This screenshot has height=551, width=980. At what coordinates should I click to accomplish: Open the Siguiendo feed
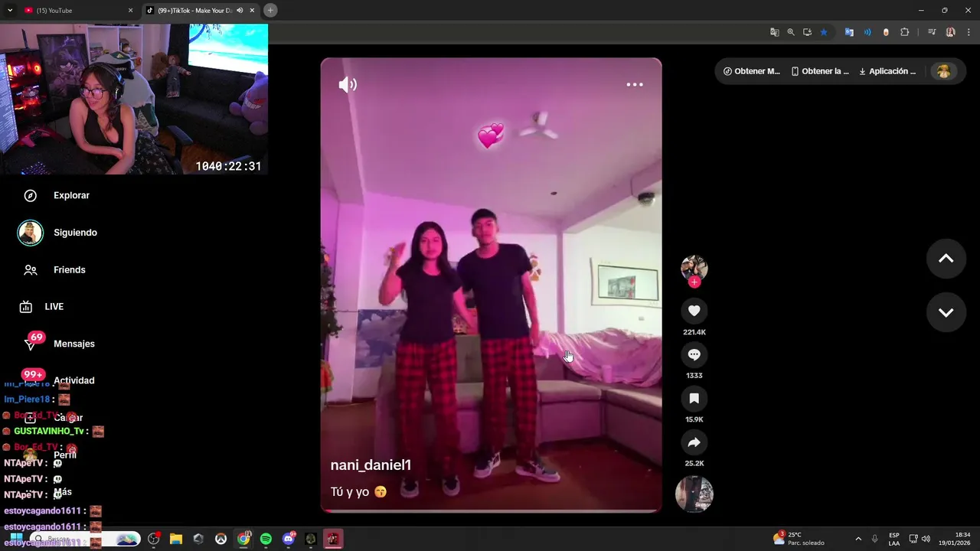click(75, 233)
